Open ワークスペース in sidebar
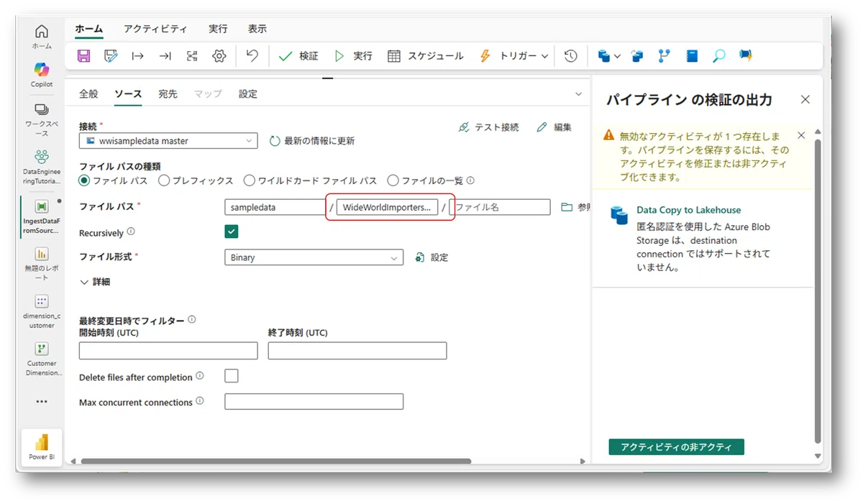This screenshot has width=863, height=504. point(42,120)
